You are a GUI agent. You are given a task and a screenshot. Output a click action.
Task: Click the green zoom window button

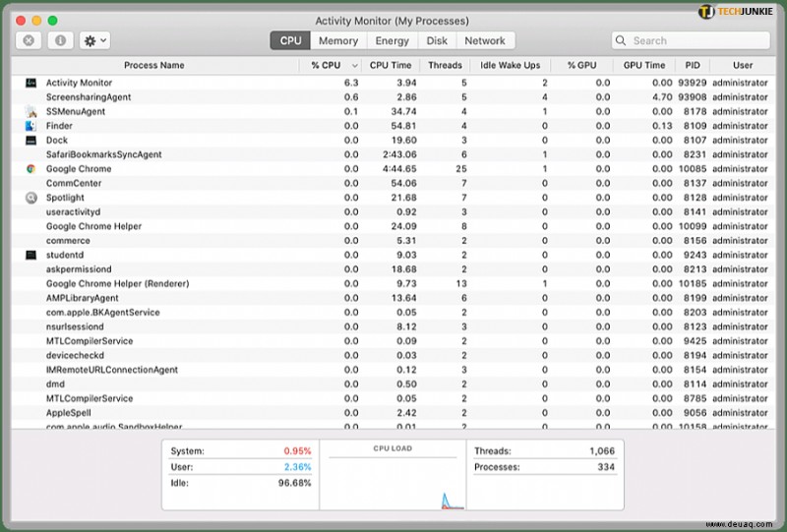point(53,21)
